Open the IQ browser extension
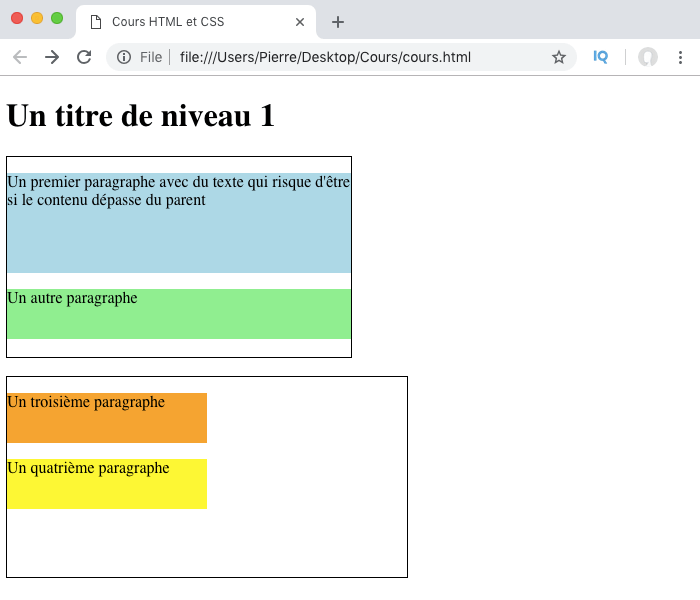 pos(600,57)
